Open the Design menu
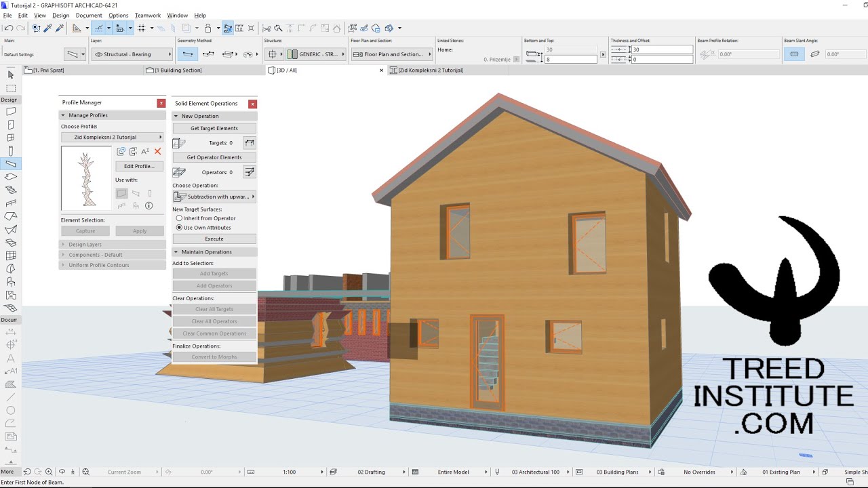This screenshot has width=868, height=488. pos(60,15)
